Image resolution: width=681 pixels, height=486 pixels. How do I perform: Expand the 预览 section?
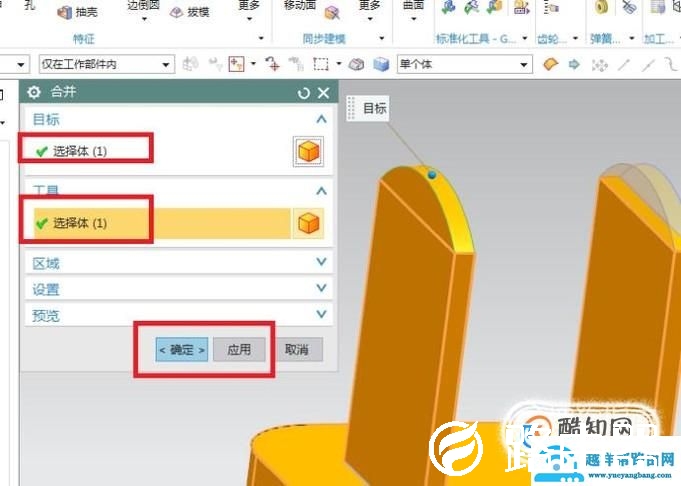(x=321, y=315)
